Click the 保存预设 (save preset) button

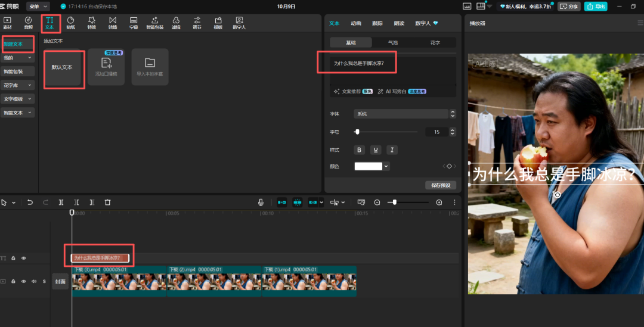pyautogui.click(x=441, y=185)
